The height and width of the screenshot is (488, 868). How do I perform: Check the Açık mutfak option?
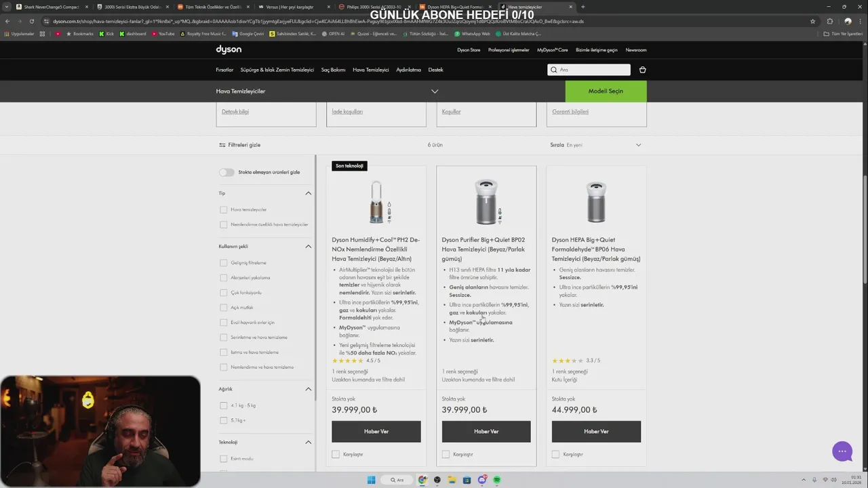(x=224, y=308)
